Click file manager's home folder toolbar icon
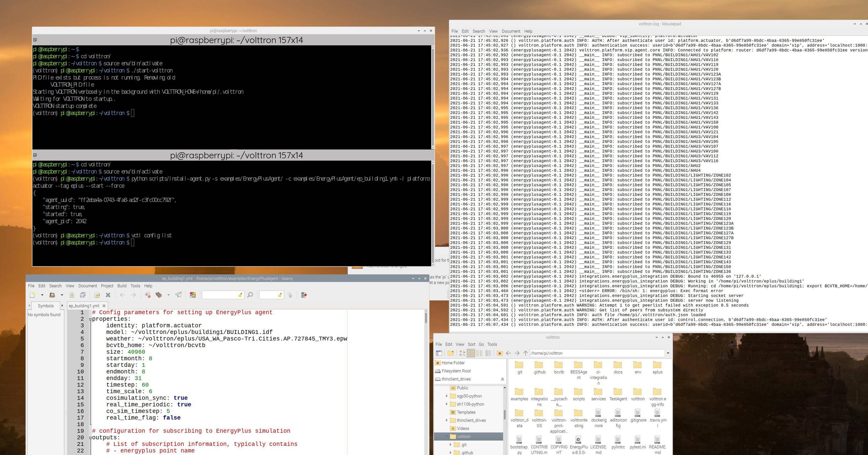 click(x=499, y=353)
